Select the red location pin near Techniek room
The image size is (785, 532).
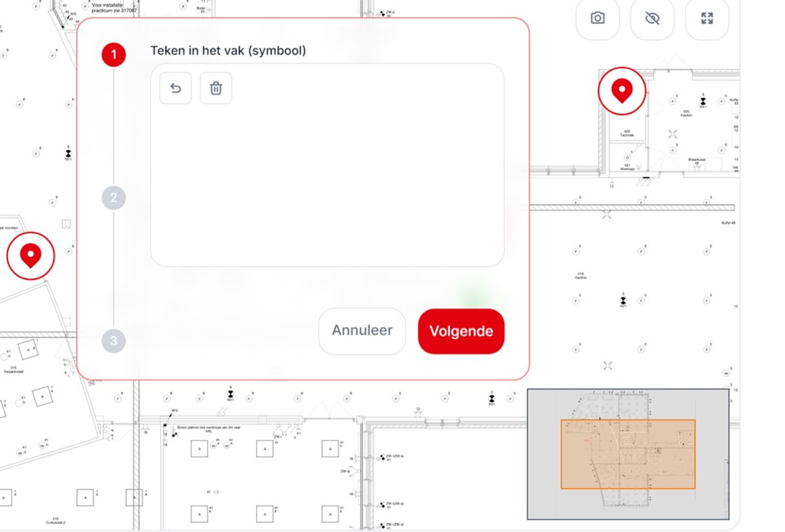pyautogui.click(x=621, y=91)
